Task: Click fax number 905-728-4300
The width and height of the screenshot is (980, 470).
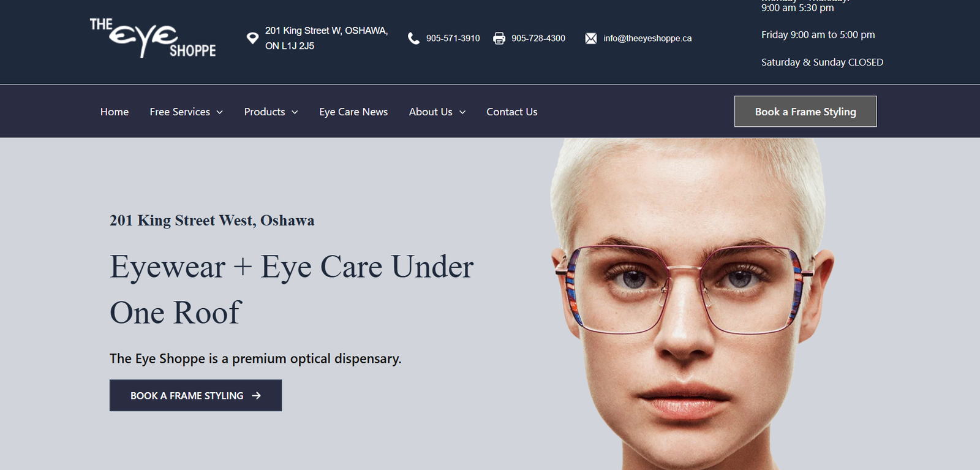Action: [x=538, y=38]
